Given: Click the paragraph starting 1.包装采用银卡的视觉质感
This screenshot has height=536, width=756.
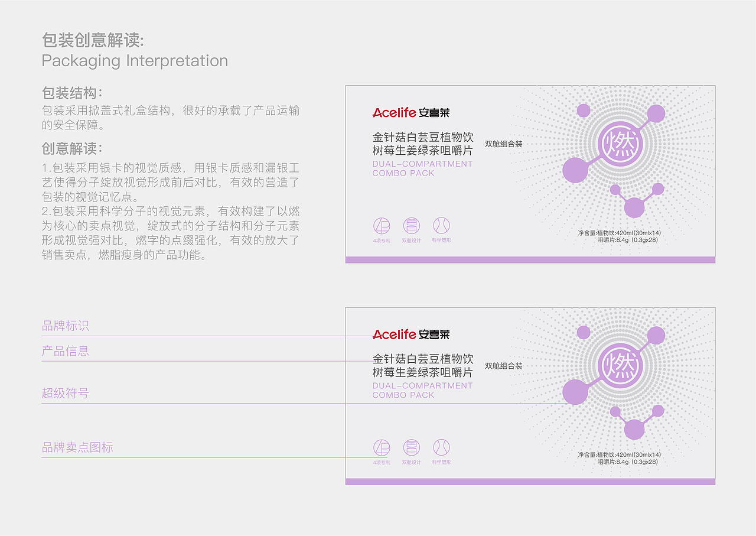Looking at the screenshot, I should (x=171, y=182).
